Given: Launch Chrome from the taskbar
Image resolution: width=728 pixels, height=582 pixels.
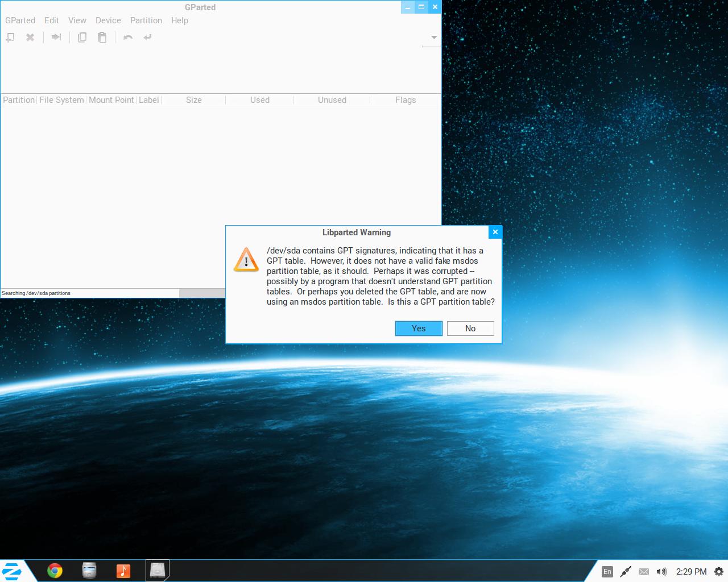Looking at the screenshot, I should point(55,571).
